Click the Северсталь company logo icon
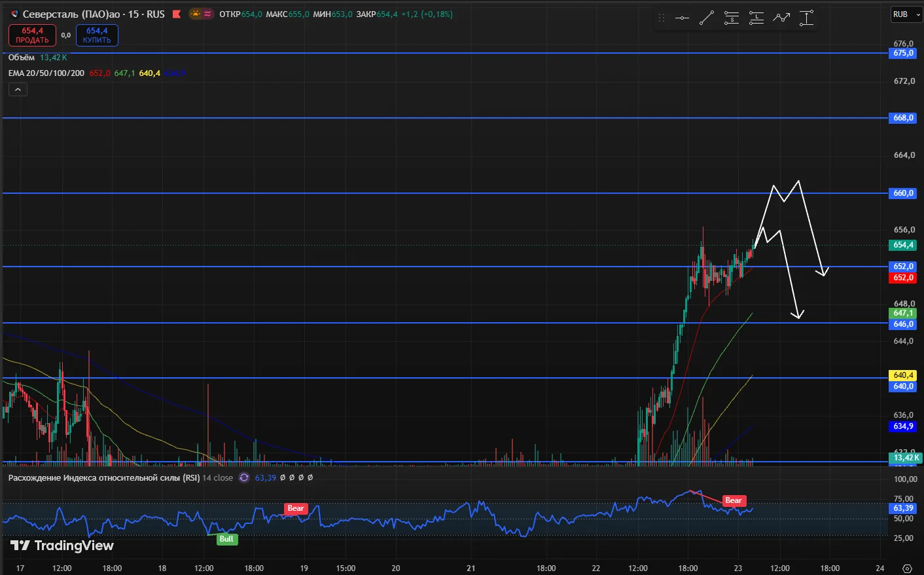Image resolution: width=924 pixels, height=575 pixels. (14, 14)
